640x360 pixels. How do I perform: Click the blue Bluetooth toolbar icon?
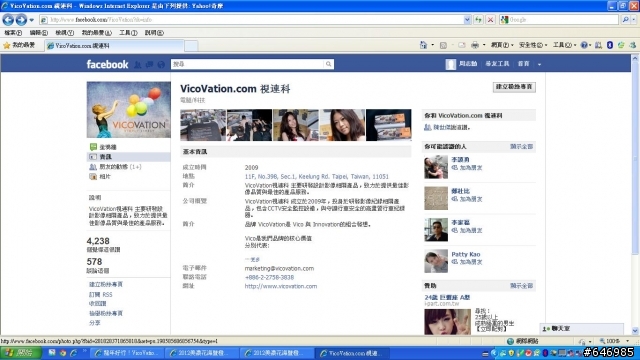tap(610, 45)
